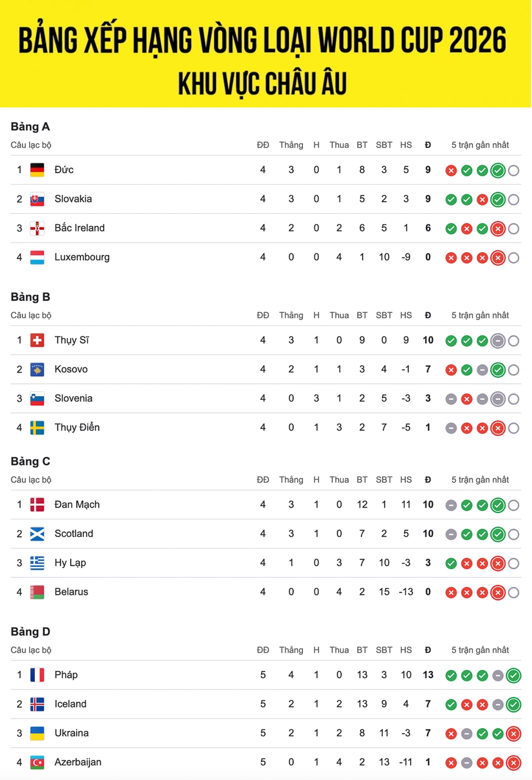The width and height of the screenshot is (532, 780).
Task: Click the gray draw icon in Thụy Sĩ's row
Action: [498, 341]
